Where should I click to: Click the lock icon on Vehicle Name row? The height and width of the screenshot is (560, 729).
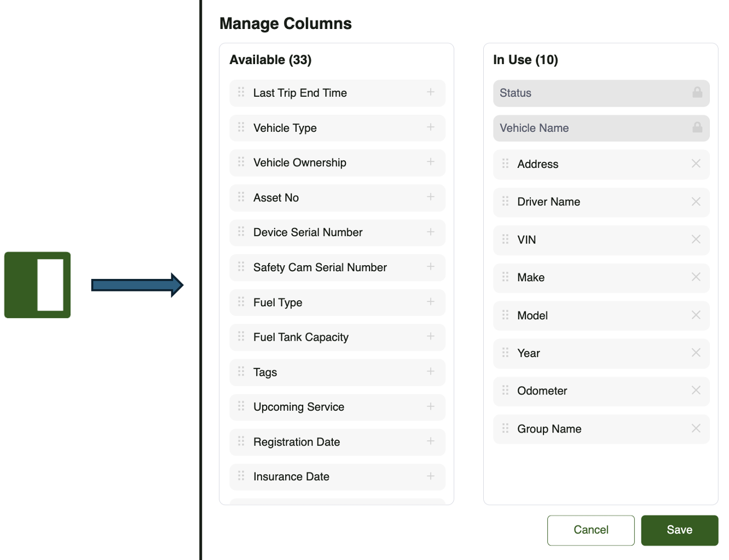(x=697, y=127)
